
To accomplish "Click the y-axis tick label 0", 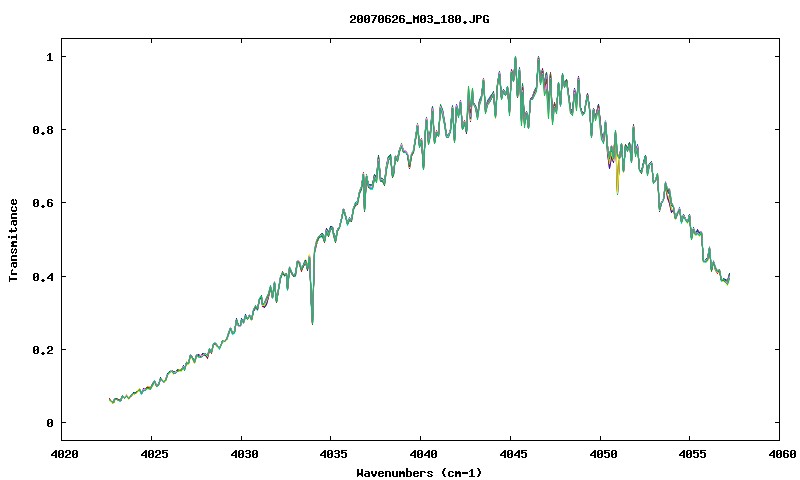I will pos(49,423).
